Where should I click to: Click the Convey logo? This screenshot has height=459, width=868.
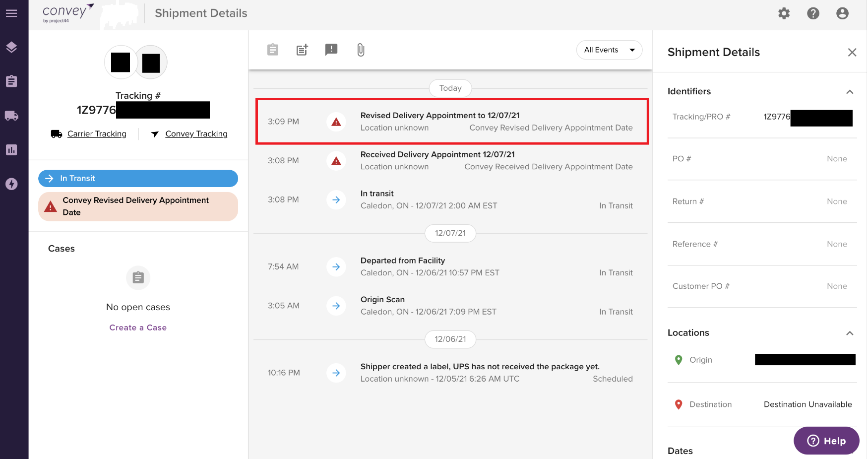pyautogui.click(x=68, y=13)
